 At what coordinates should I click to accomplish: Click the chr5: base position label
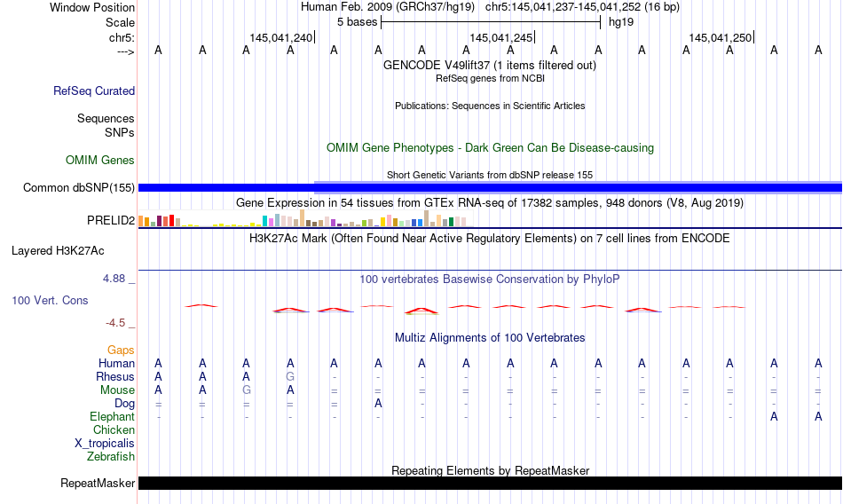point(122,37)
